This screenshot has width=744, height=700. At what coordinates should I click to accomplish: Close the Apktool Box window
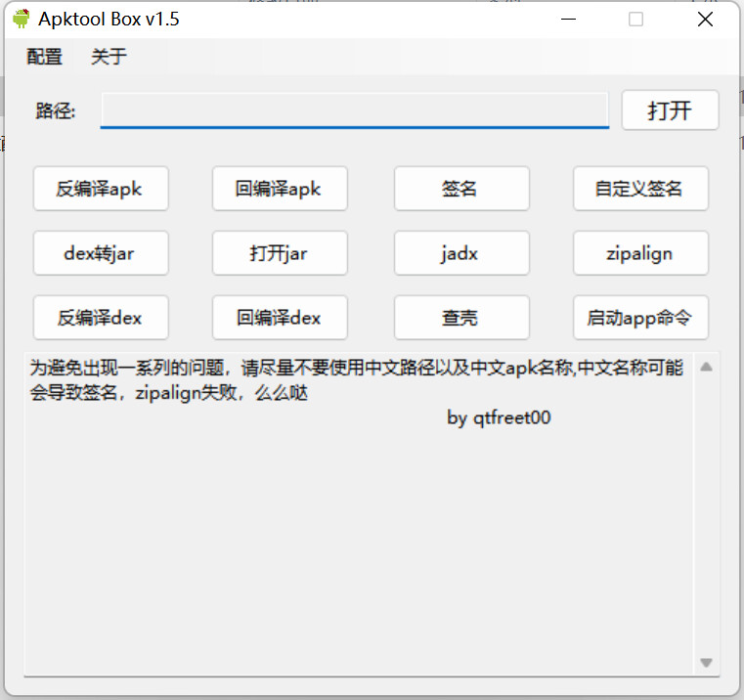tap(705, 20)
